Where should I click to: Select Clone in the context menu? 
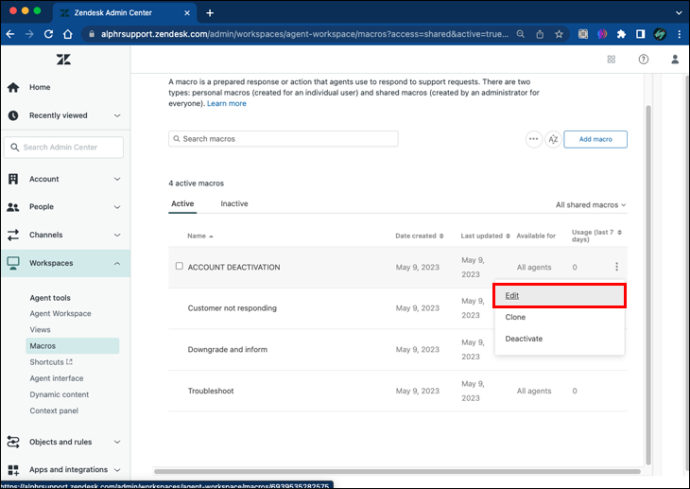click(559, 317)
